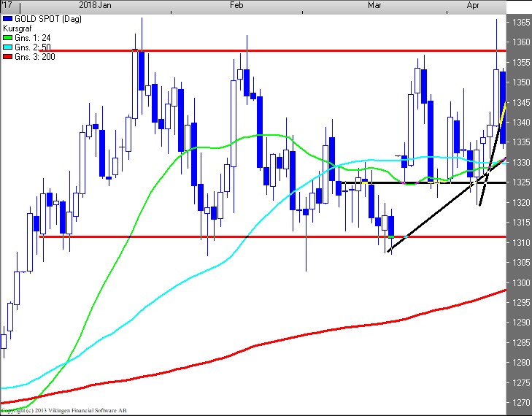Screen dimensions: 532x416
Task: Click the 1335 price axis label
Action: point(521,142)
